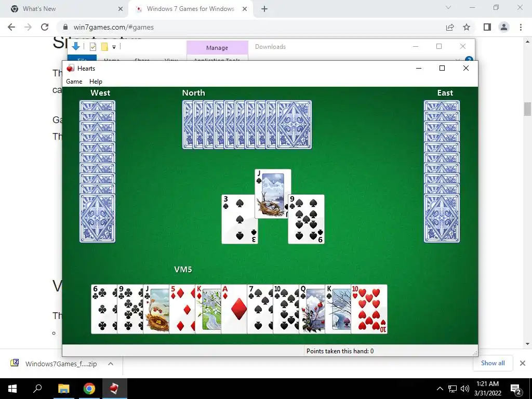Play the 10 of hearts card
The image size is (532, 399).
click(x=369, y=309)
